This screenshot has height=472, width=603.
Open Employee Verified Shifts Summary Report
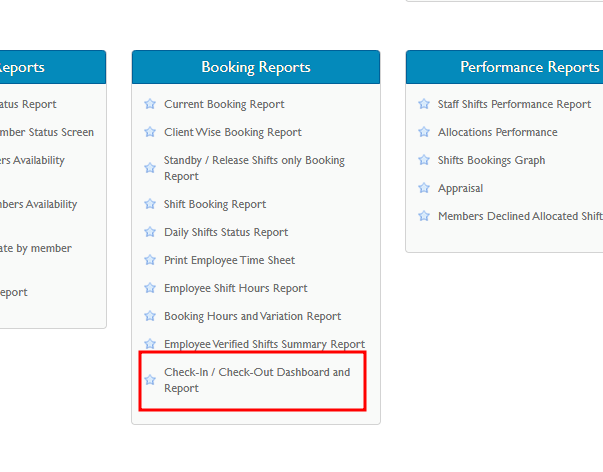265,344
